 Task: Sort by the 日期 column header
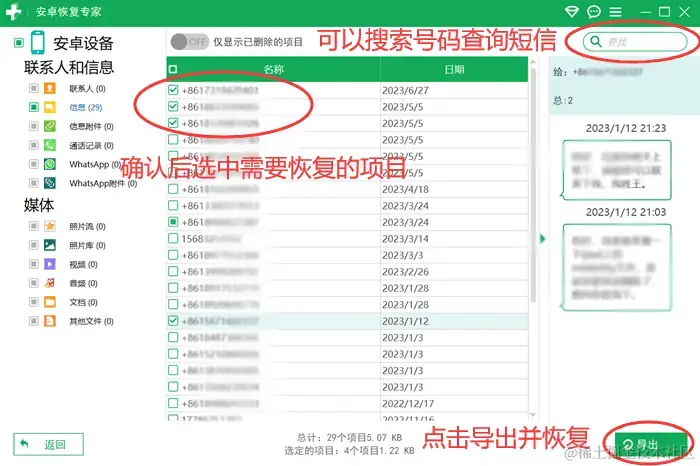454,69
